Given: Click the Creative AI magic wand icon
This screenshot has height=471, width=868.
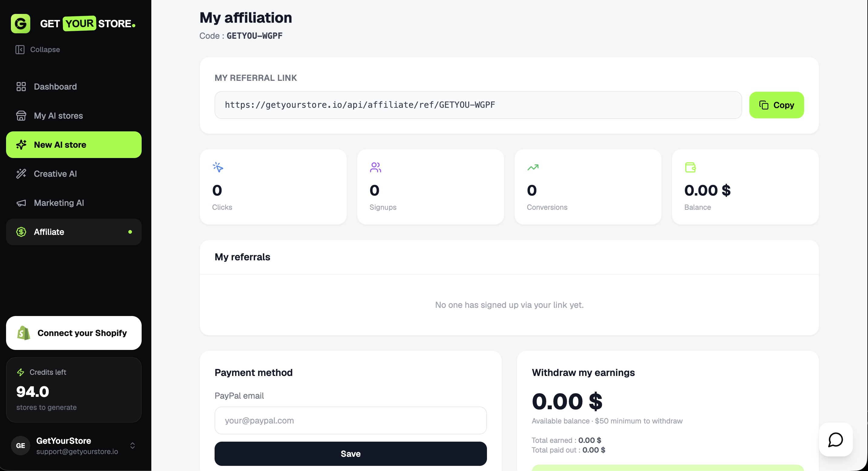Looking at the screenshot, I should point(21,173).
